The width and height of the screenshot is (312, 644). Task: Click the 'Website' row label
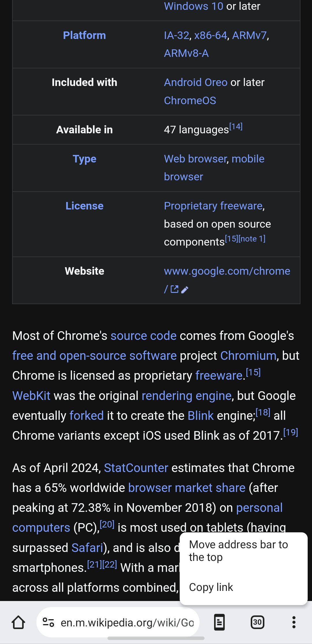[x=84, y=271]
